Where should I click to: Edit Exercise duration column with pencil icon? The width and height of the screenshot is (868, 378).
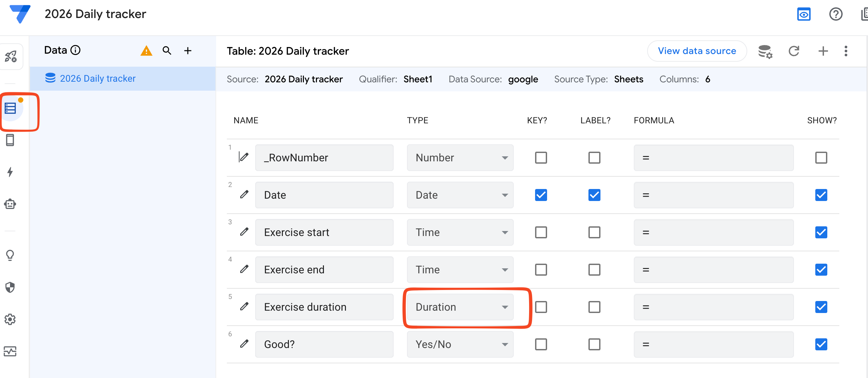[244, 307]
